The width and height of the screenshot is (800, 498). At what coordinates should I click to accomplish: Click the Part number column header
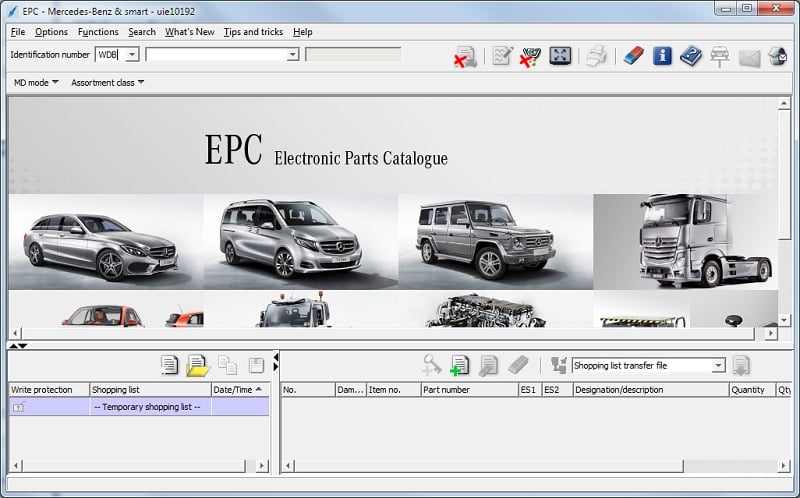pos(467,390)
